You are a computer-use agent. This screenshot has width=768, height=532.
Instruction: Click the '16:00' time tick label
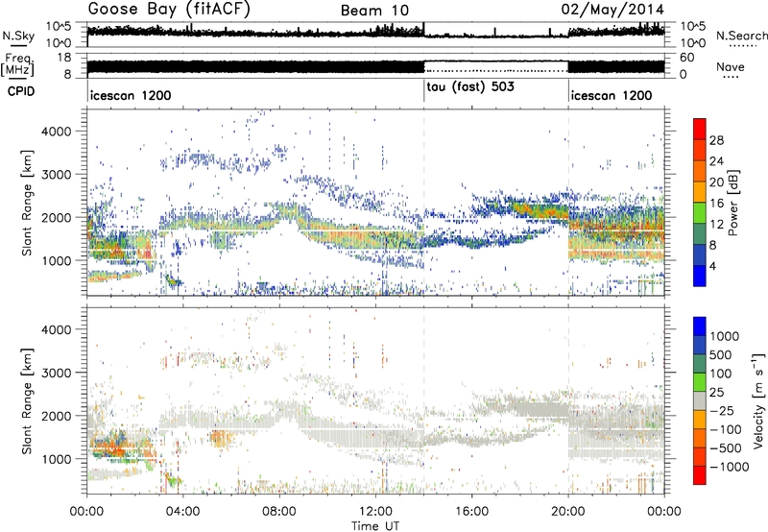pyautogui.click(x=471, y=512)
